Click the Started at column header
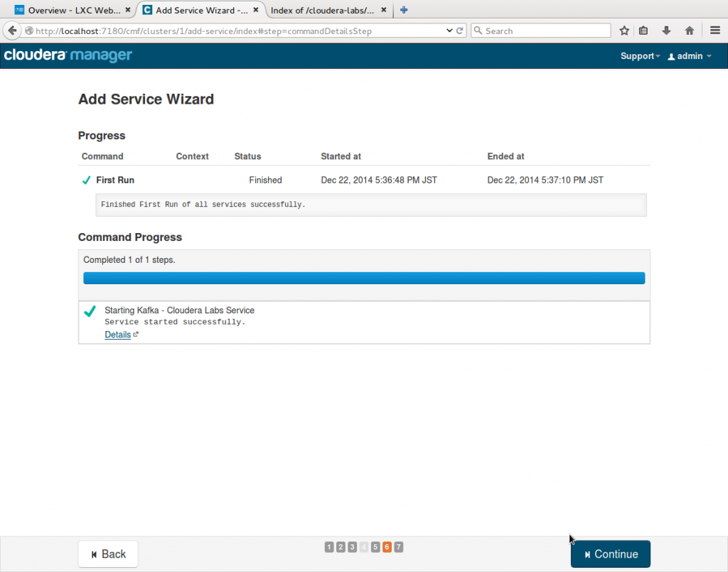 click(x=341, y=156)
